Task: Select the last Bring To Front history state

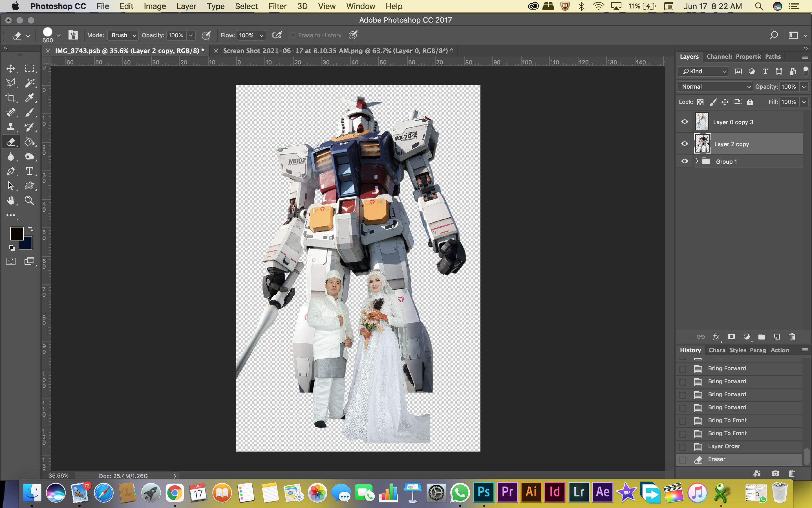Action: click(x=740, y=433)
